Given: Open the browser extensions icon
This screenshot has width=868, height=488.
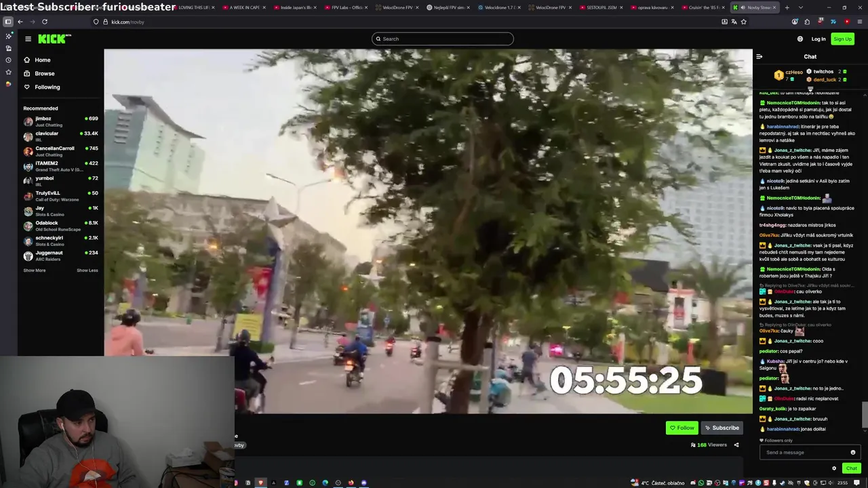Looking at the screenshot, I should 808,22.
